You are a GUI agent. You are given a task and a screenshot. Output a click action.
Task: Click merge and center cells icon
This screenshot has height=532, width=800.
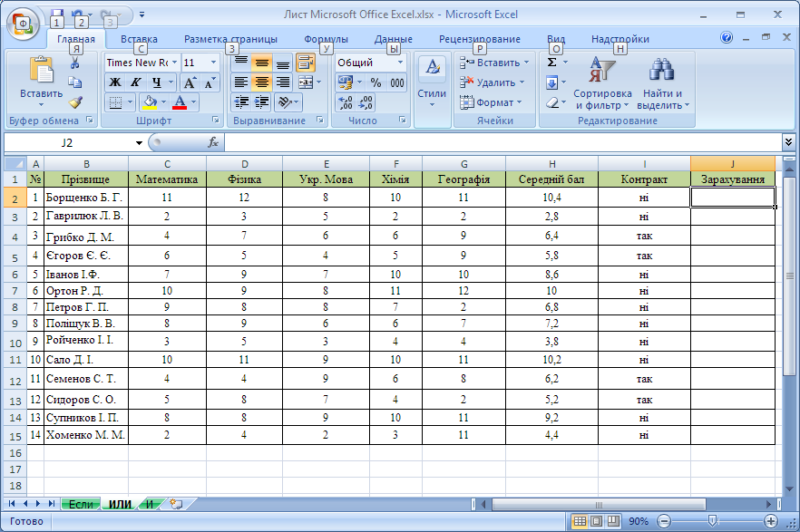pos(306,82)
